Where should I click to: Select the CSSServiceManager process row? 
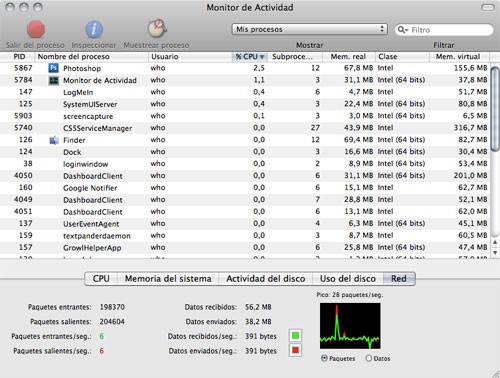point(245,128)
